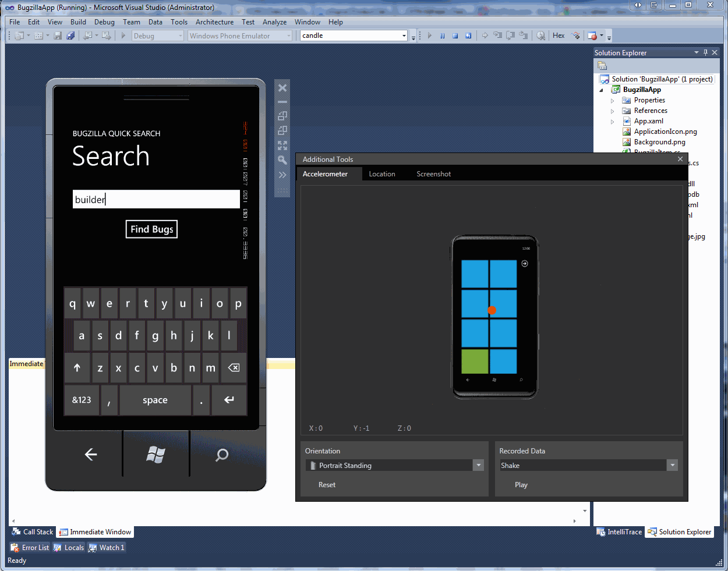The height and width of the screenshot is (571, 728).
Task: Open the File menu
Action: pyautogui.click(x=15, y=22)
